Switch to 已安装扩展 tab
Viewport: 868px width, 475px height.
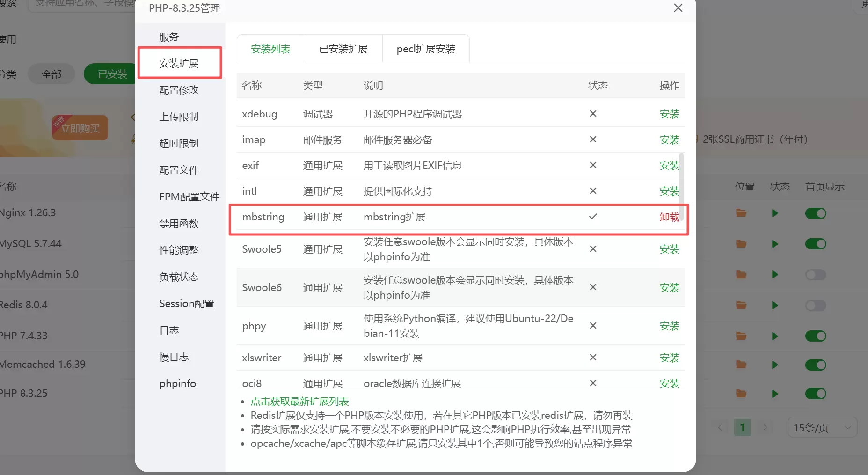pos(343,49)
